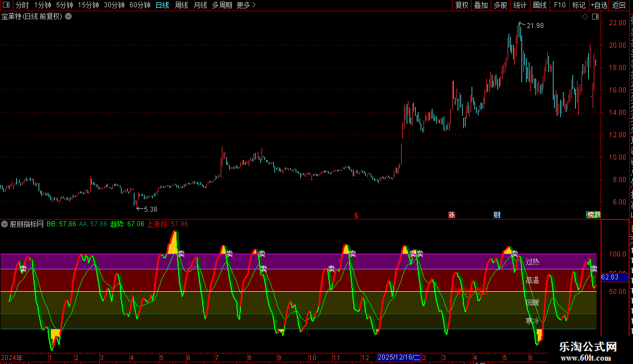The width and height of the screenshot is (633, 364).
Task: Click the 趋势: 67.06 indicator value
Action: (x=127, y=224)
